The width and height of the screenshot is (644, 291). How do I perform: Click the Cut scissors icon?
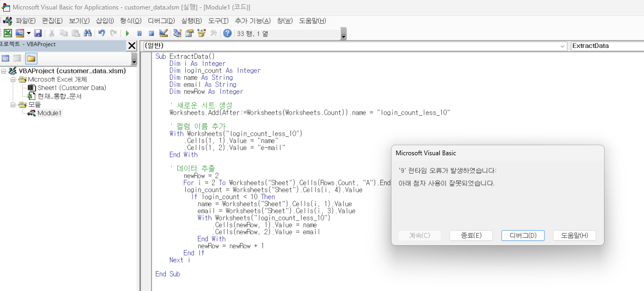tap(52, 33)
